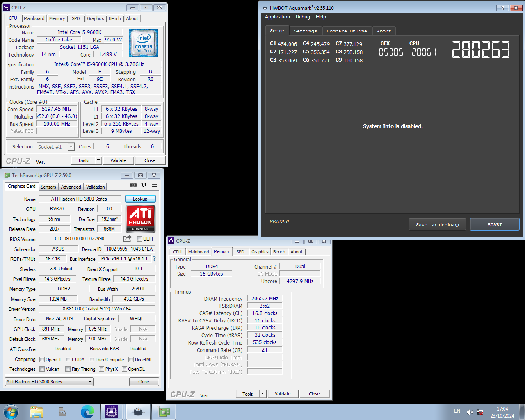Click the GPU-Z title bar icon
The width and height of the screenshot is (525, 420).
[7, 175]
